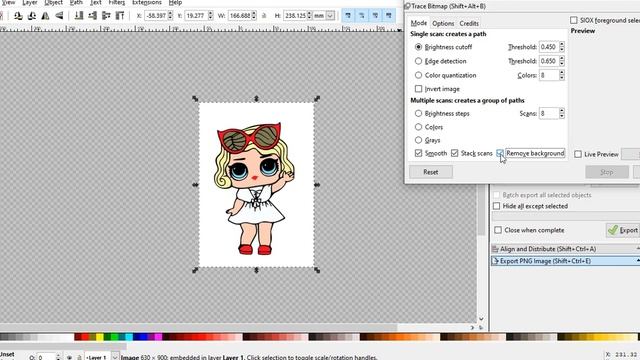The image size is (640, 360).
Task: Lower selection one step icon
Action: (93, 16)
